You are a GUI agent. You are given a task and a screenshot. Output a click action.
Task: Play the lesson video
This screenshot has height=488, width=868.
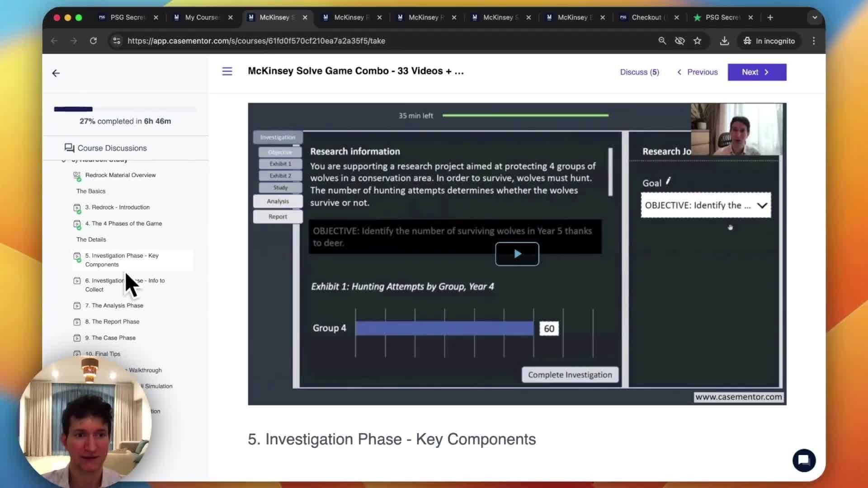point(517,254)
